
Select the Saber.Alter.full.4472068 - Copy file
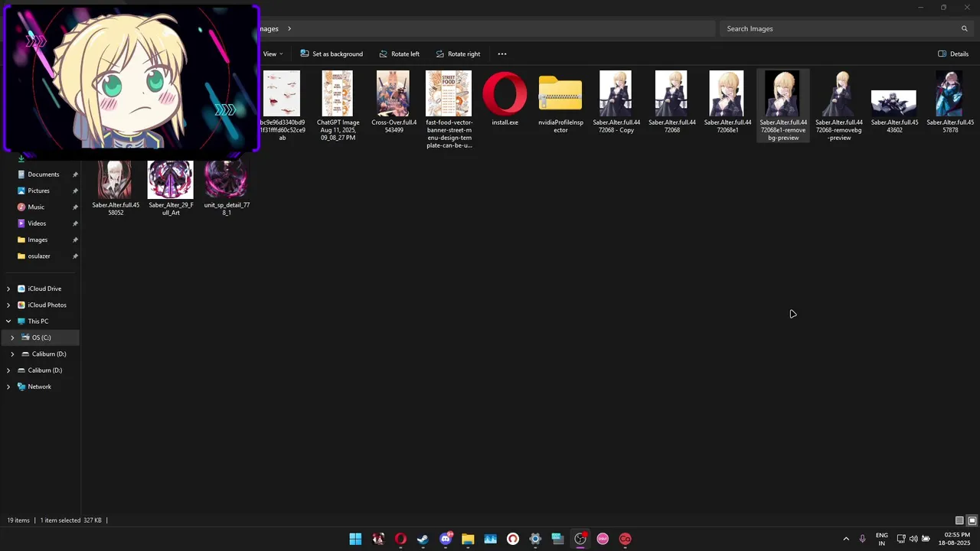coord(616,102)
